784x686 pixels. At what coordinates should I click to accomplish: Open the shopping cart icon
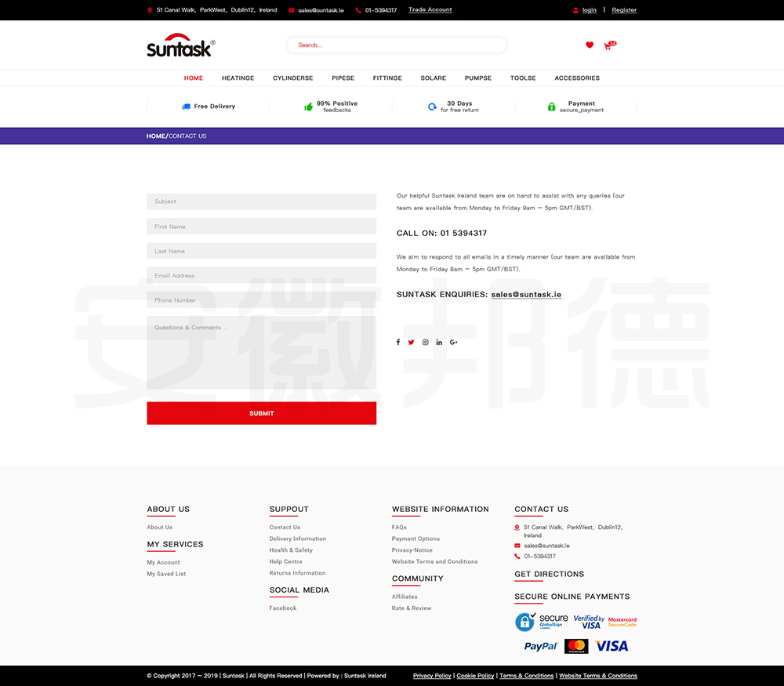(608, 46)
